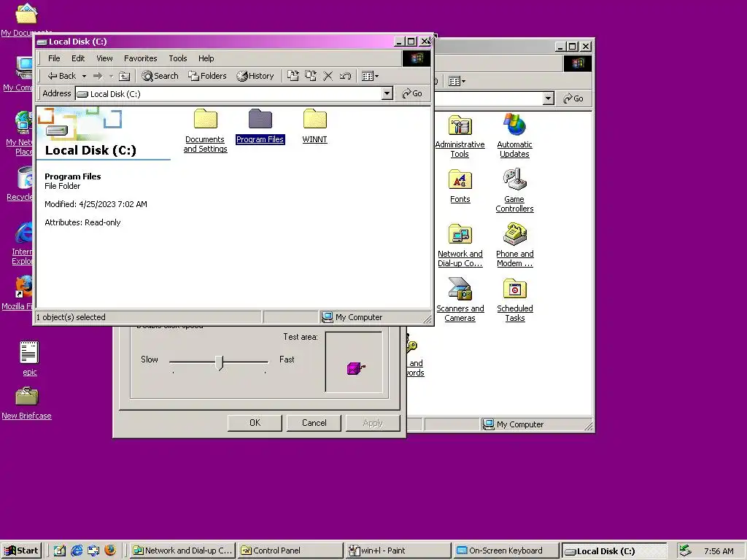Open Automatic Updates in Control Panel
747x560 pixels.
(x=514, y=136)
